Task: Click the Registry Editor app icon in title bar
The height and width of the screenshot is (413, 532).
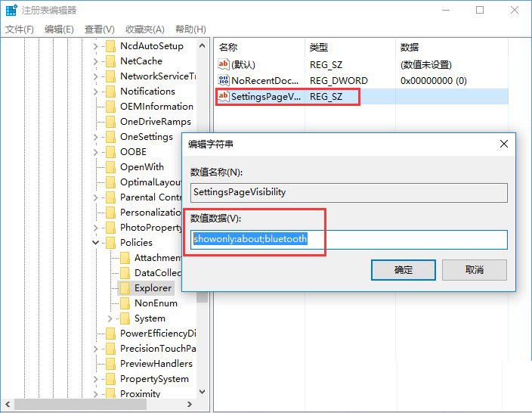Action: point(11,11)
